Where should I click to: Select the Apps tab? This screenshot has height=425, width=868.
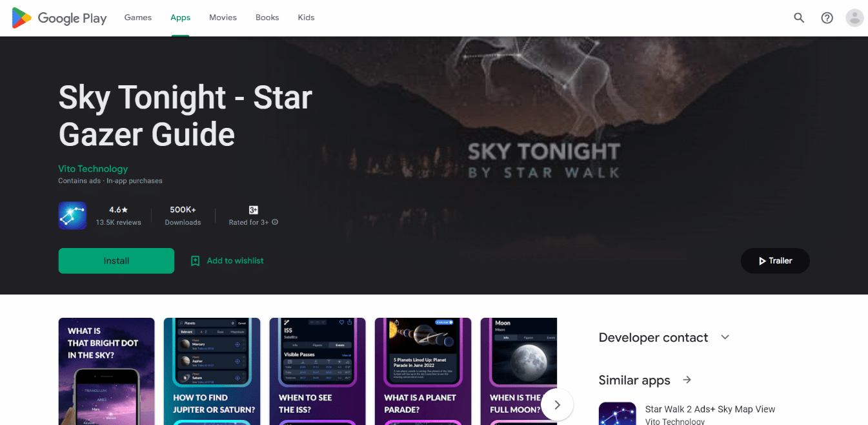pos(180,17)
